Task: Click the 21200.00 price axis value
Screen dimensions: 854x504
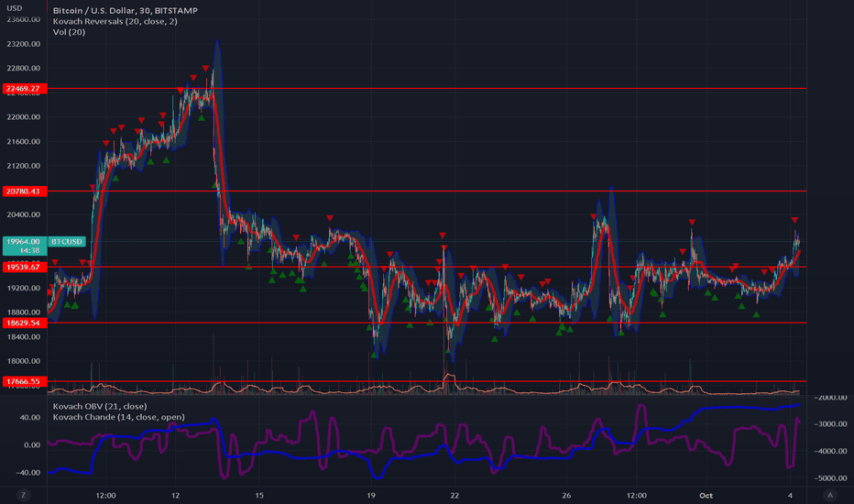Action: 24,166
